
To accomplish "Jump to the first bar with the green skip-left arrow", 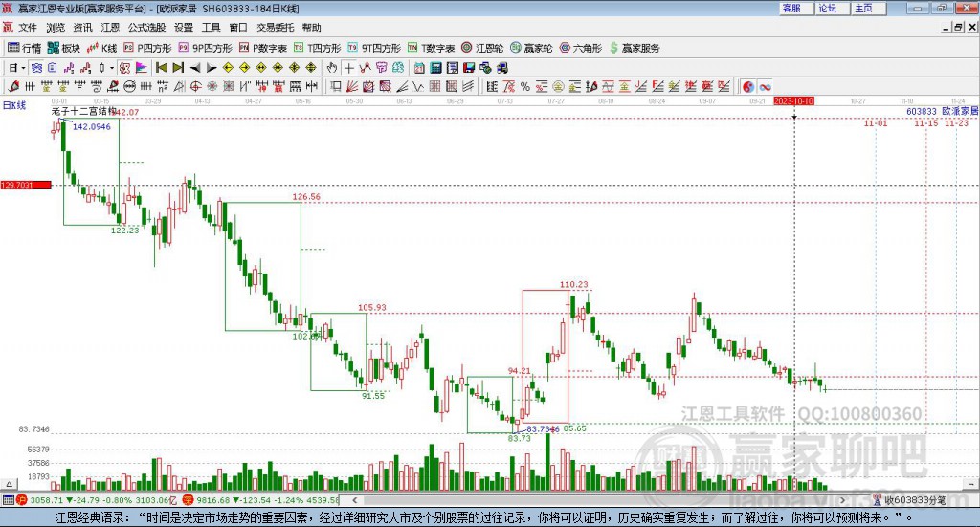I will (x=161, y=68).
